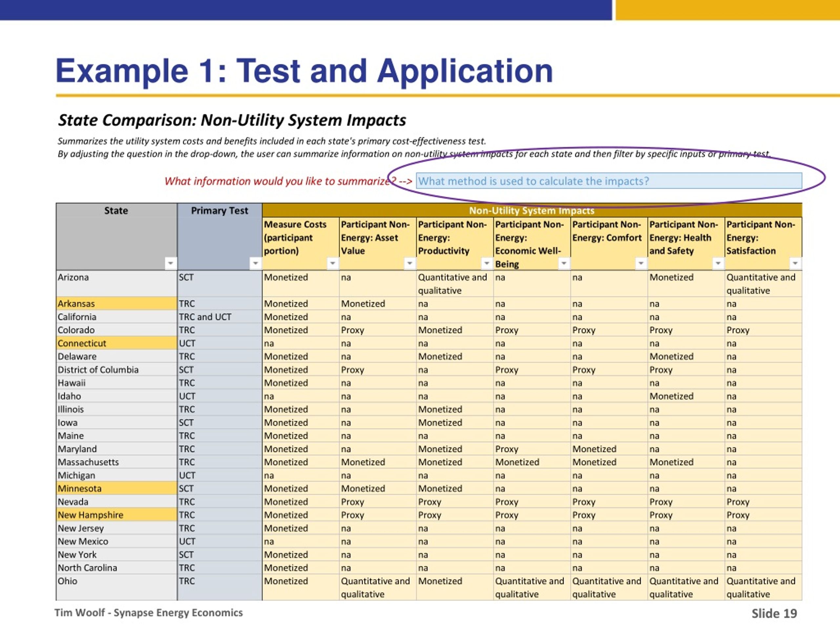Select the Ohio state cell

click(116, 587)
